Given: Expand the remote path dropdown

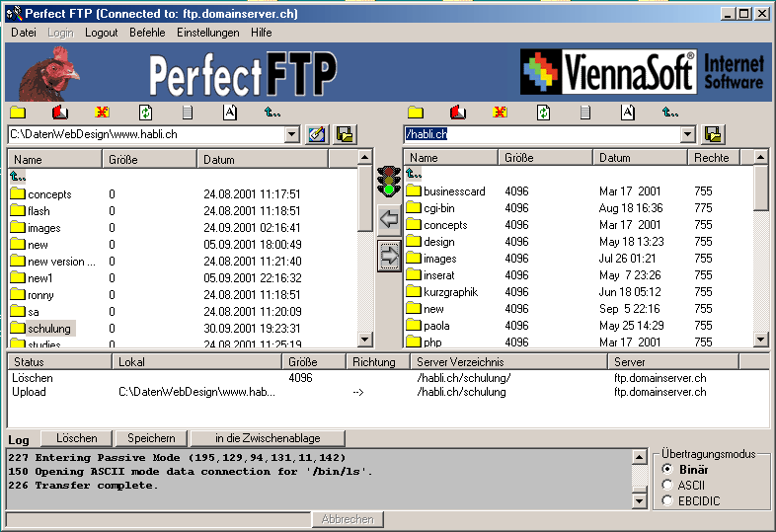Looking at the screenshot, I should [688, 134].
